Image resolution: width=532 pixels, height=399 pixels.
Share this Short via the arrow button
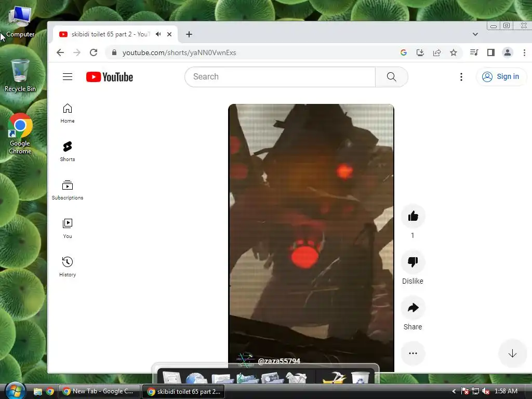(413, 308)
